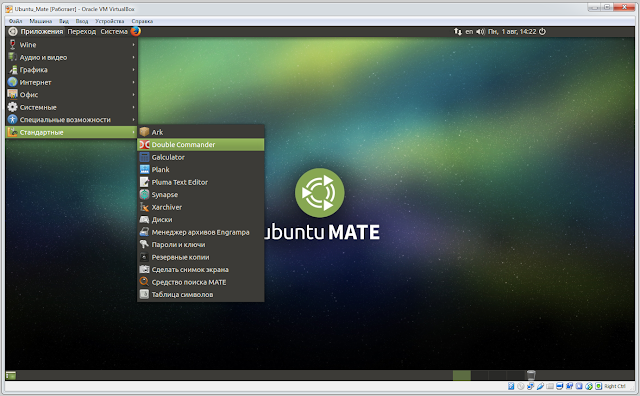The image size is (640, 396).
Task: Open Пароли и ключи
Action: pyautogui.click(x=201, y=245)
